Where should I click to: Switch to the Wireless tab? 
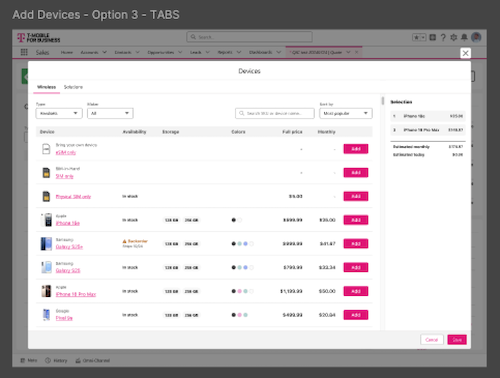click(x=46, y=87)
